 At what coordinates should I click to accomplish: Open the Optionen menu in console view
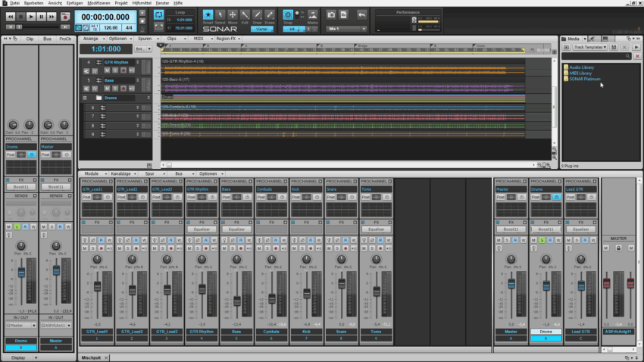coord(211,174)
